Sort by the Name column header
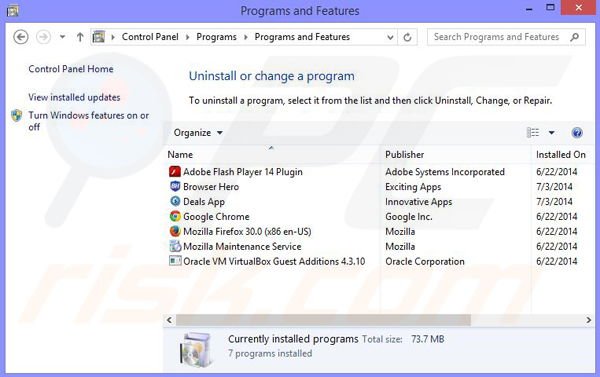Screen dimensions: 600x377 [180, 155]
